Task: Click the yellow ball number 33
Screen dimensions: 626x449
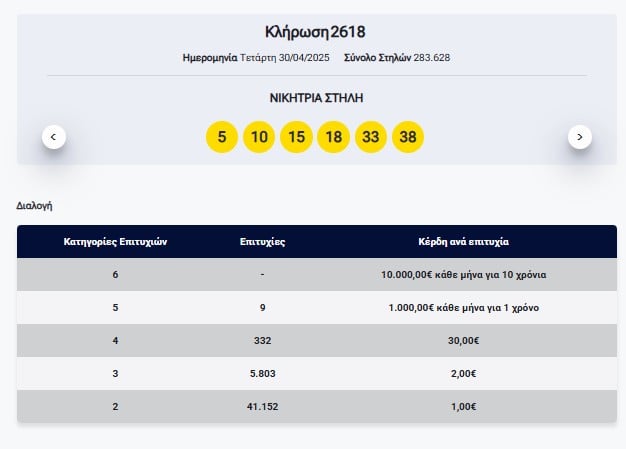Action: 370,137
